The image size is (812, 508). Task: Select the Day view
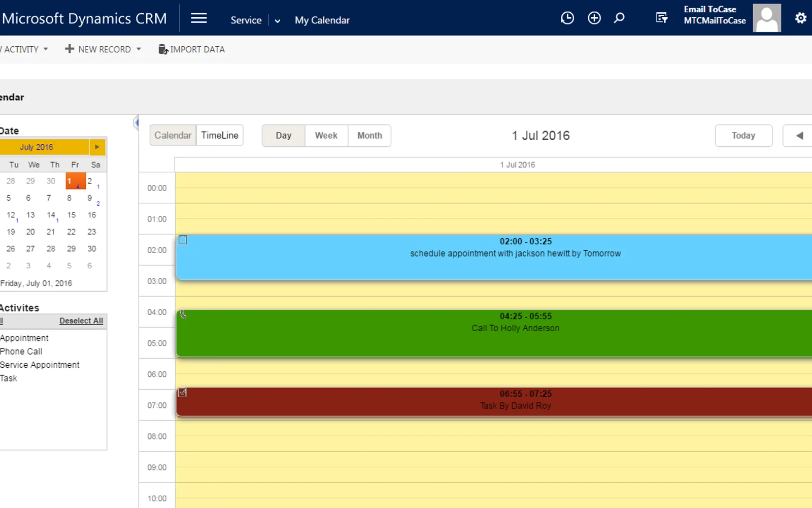point(284,136)
